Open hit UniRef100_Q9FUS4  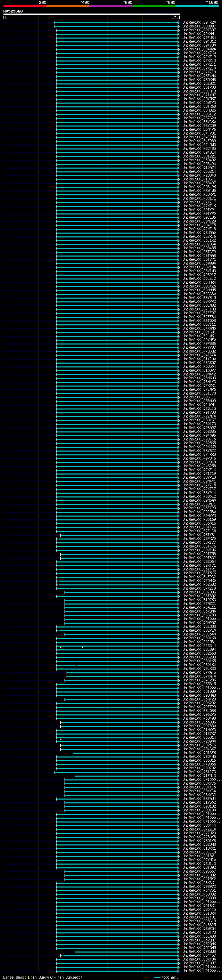tap(199, 38)
